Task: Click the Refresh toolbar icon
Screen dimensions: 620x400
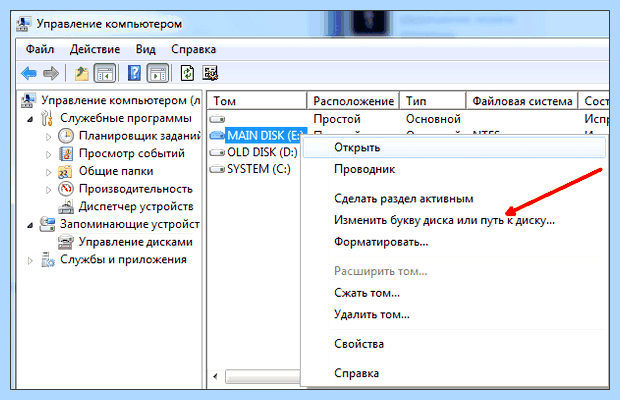Action: pos(187,74)
